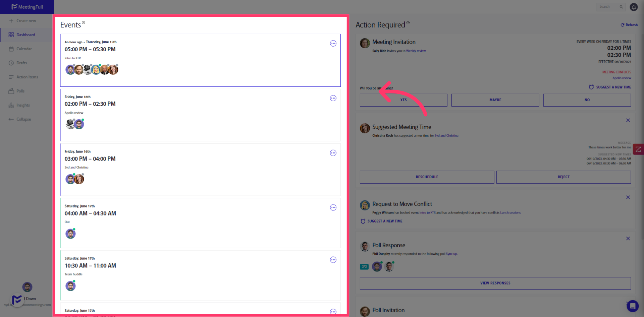This screenshot has width=644, height=317.
Task: Click the clock icon next to Suggest a New Time
Action: click(x=591, y=87)
